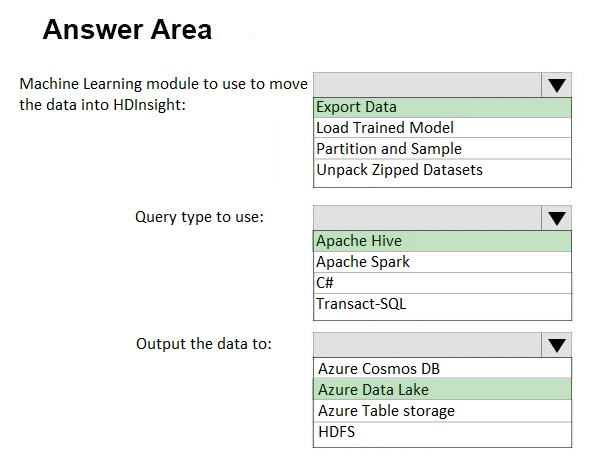Select Azure Cosmos DB as output
589x461 pixels.
coord(442,369)
